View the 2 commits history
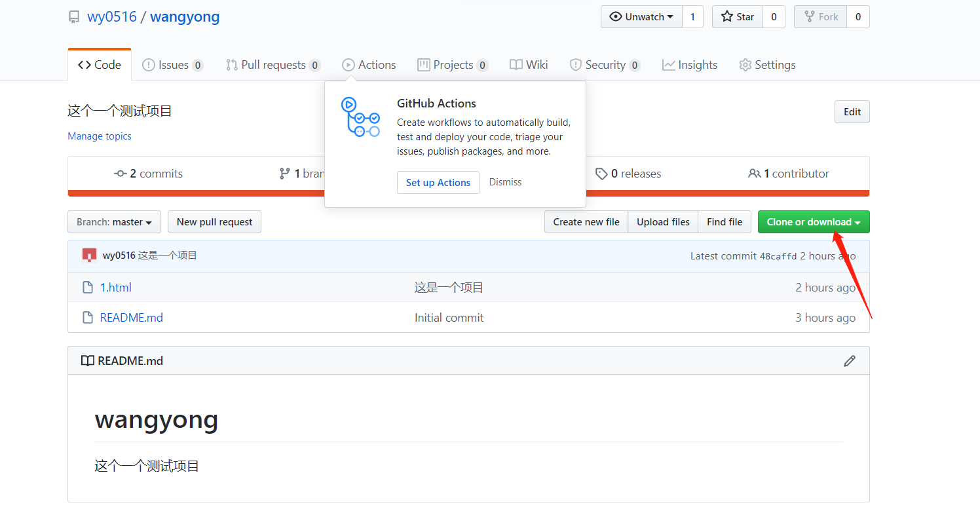980x513 pixels. tap(149, 174)
